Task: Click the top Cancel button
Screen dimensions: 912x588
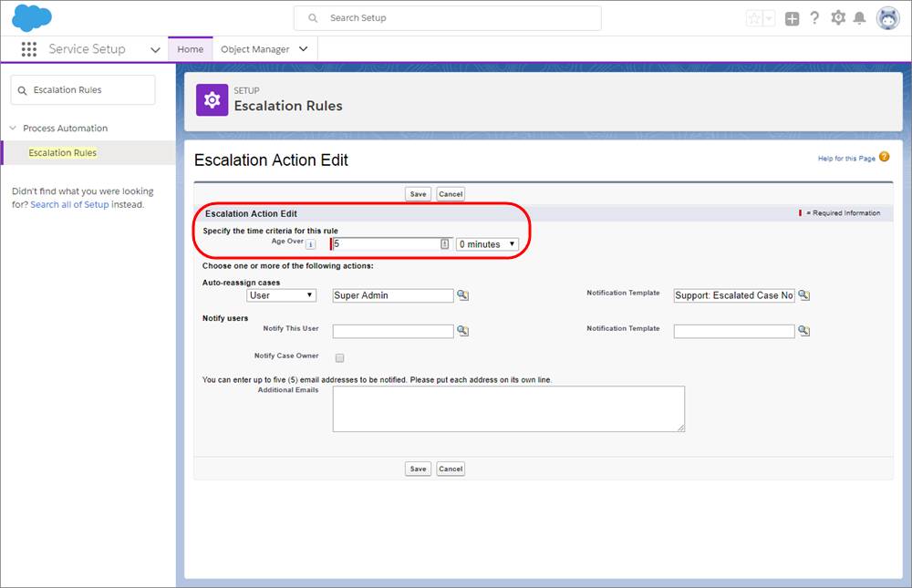Action: (451, 194)
